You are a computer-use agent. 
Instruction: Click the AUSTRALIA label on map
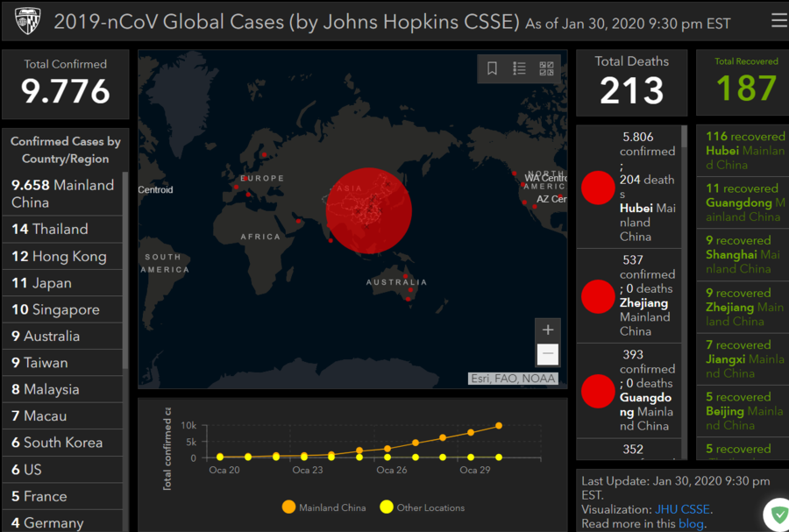396,282
